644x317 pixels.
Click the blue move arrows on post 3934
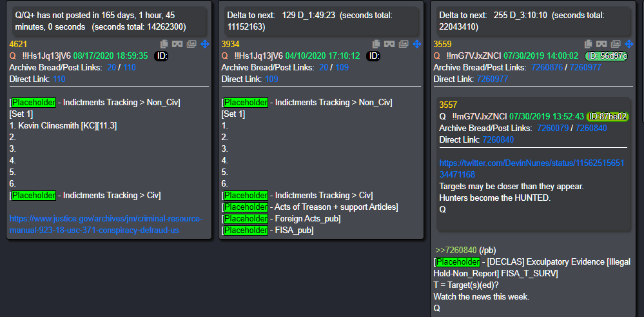coord(417,44)
